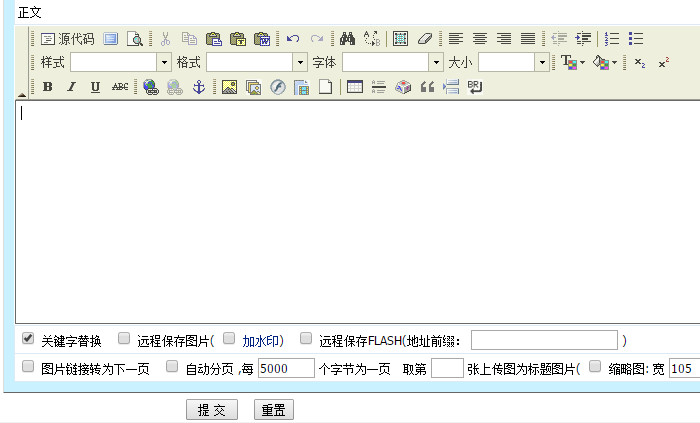Insert a BR line break
Viewport: 700px width, 423px height.
point(475,87)
